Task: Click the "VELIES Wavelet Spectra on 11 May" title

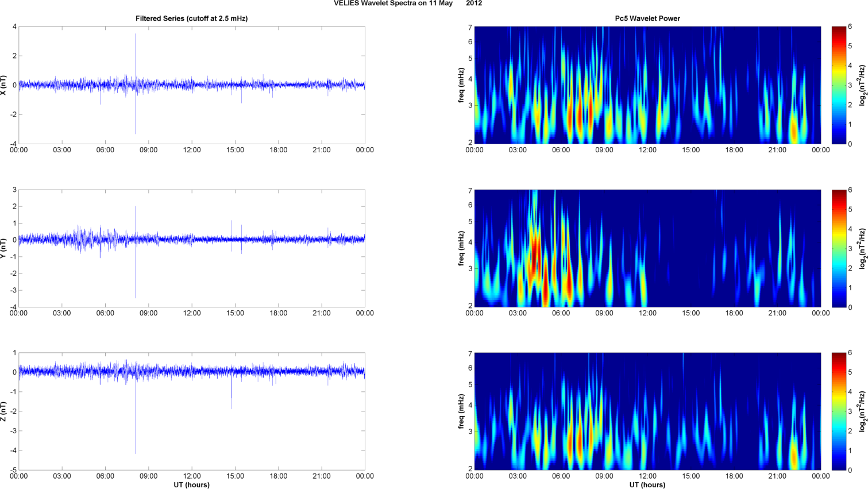Action: (x=393, y=3)
